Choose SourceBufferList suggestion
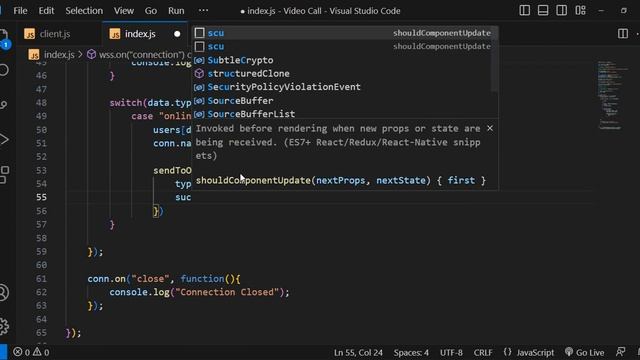The image size is (640, 360). tap(342, 114)
